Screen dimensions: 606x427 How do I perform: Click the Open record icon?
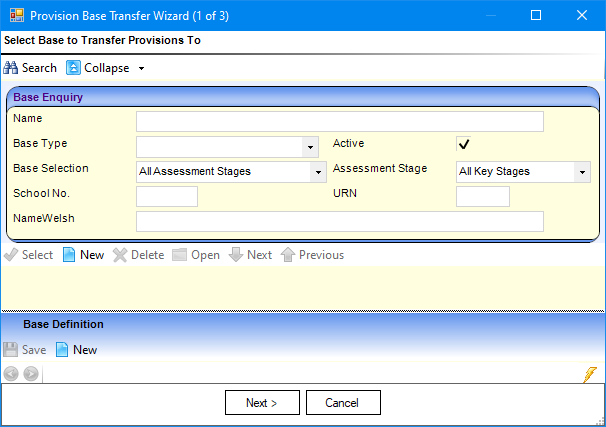[179, 255]
